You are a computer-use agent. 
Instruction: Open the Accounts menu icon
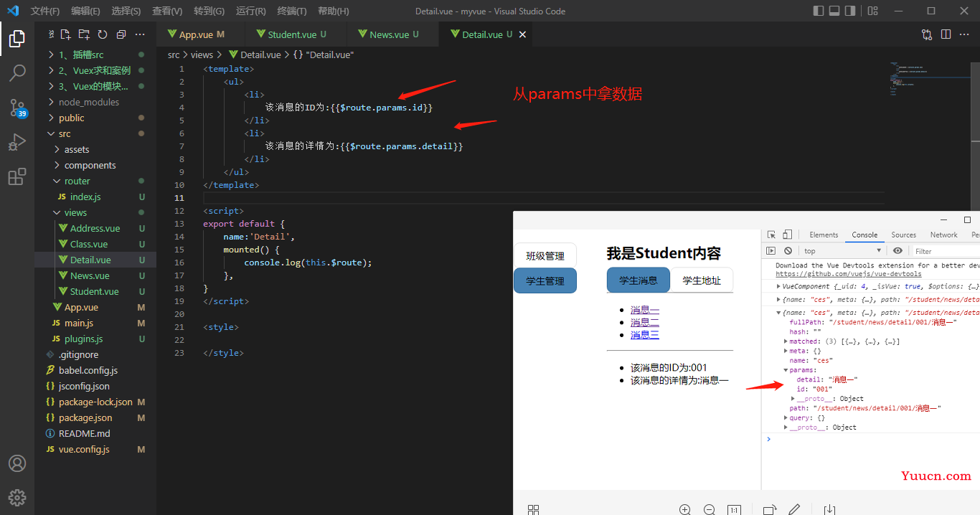point(17,463)
